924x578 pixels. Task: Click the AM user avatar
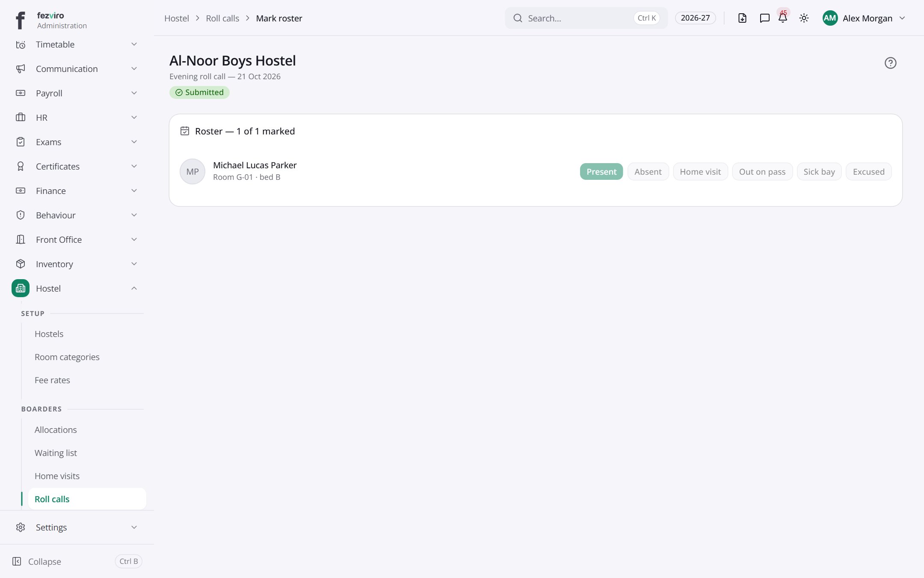point(830,18)
